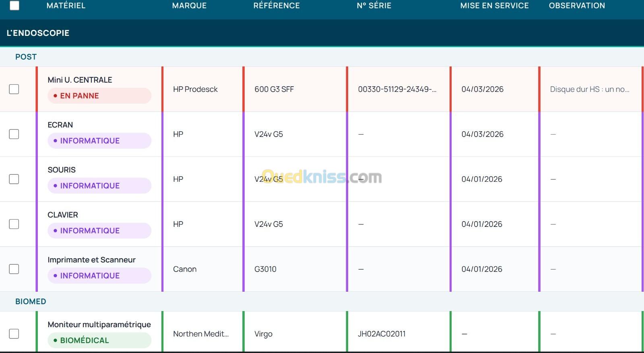
Task: Click the Northen Medit... brand cell
Action: (x=201, y=334)
